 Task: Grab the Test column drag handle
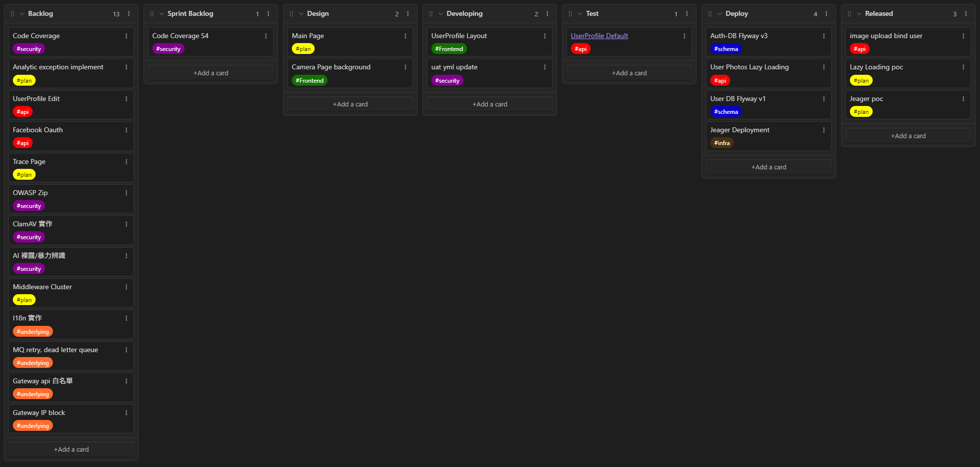570,14
